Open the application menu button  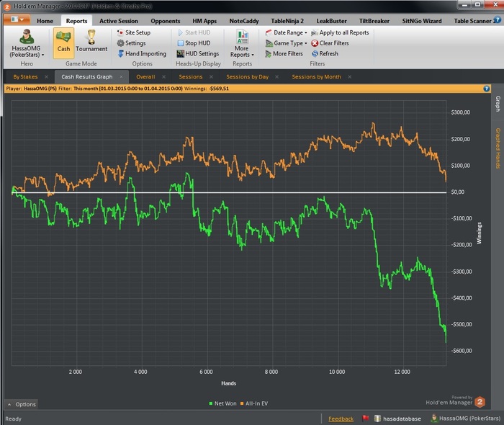(x=17, y=19)
